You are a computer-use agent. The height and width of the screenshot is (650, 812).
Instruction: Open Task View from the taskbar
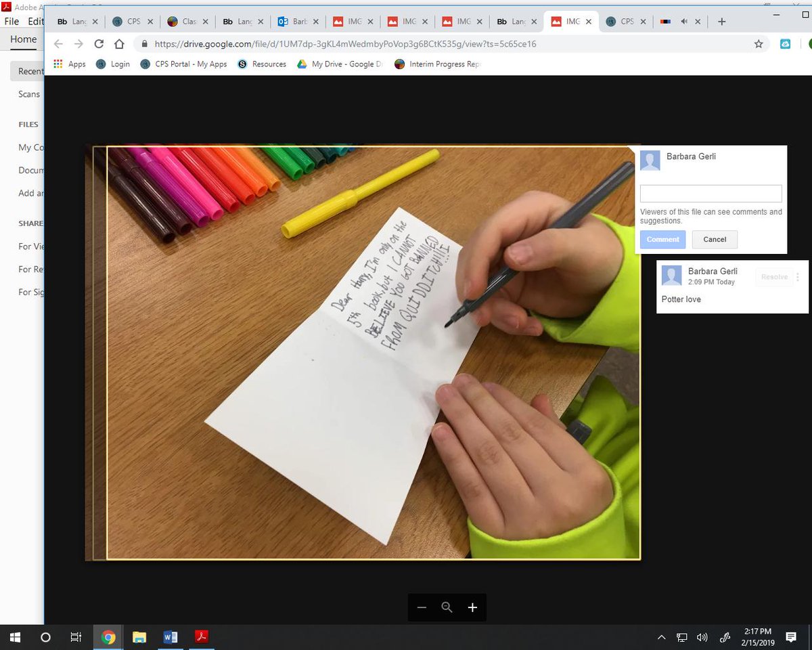pyautogui.click(x=76, y=637)
